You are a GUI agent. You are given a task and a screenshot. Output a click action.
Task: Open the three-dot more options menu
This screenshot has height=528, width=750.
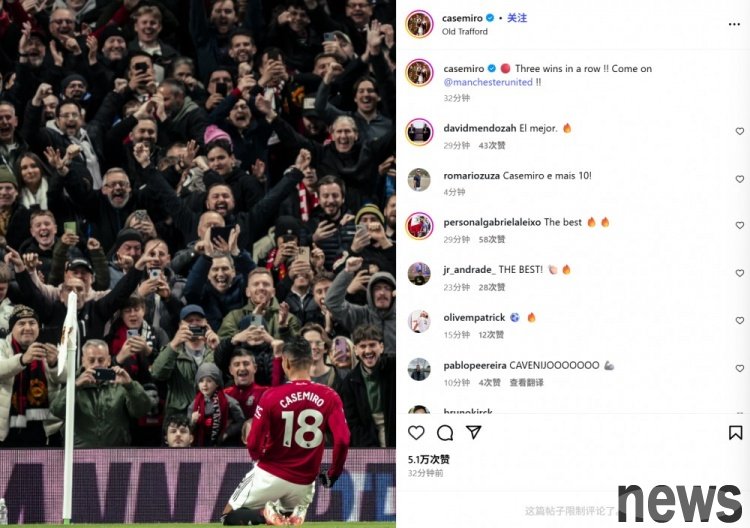click(x=734, y=24)
